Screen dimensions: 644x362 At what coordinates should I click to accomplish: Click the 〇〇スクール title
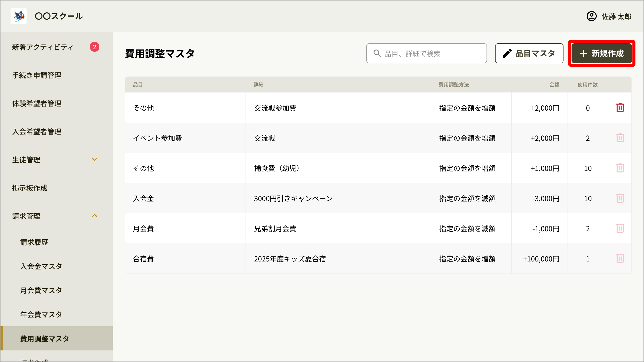[x=59, y=16]
